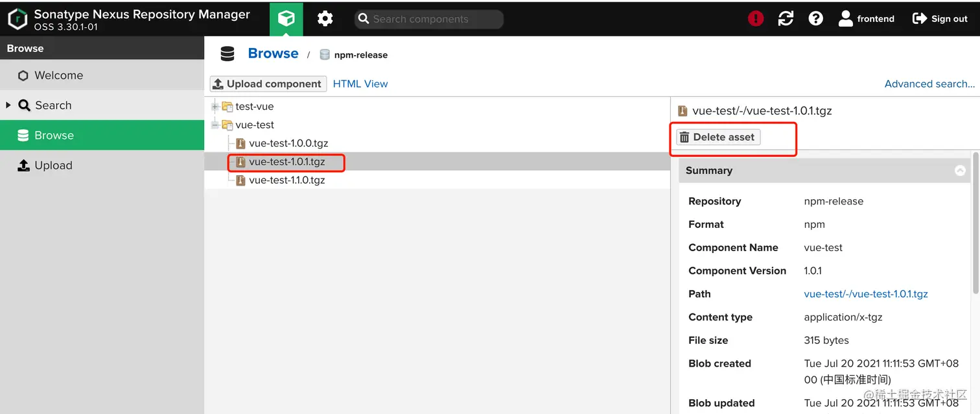The width and height of the screenshot is (980, 414).
Task: Collapse the Summary panel section
Action: tap(960, 171)
